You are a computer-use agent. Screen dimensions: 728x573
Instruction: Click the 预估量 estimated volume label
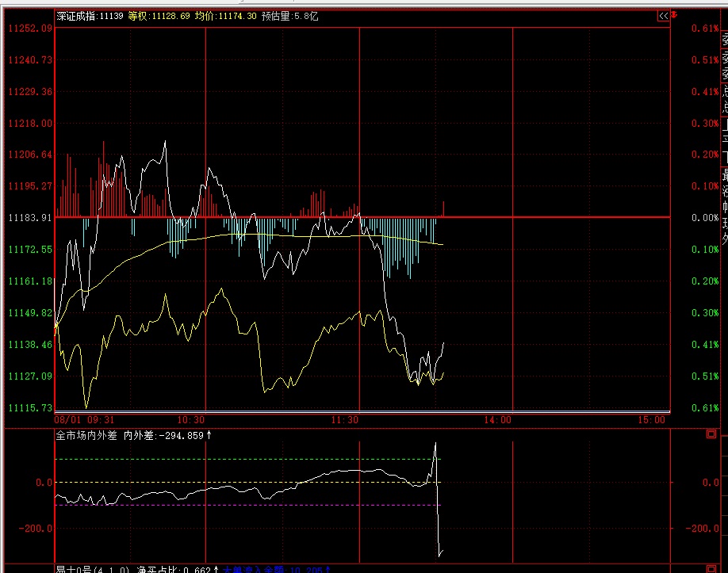(x=289, y=16)
